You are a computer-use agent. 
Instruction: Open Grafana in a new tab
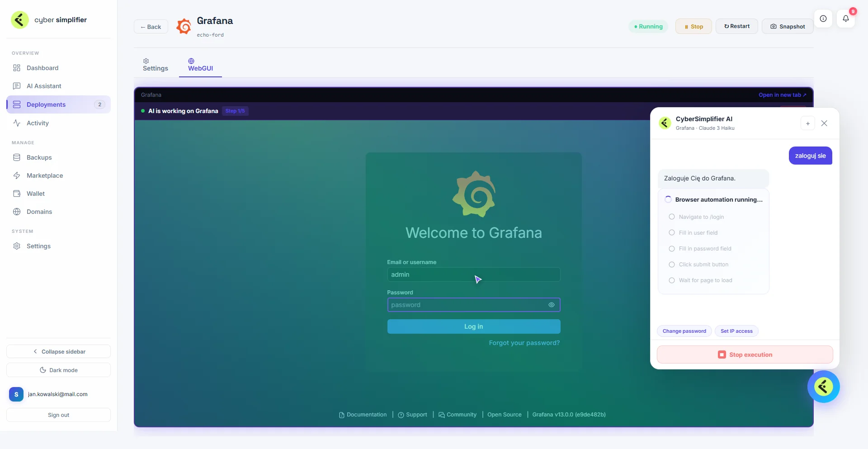click(x=782, y=95)
